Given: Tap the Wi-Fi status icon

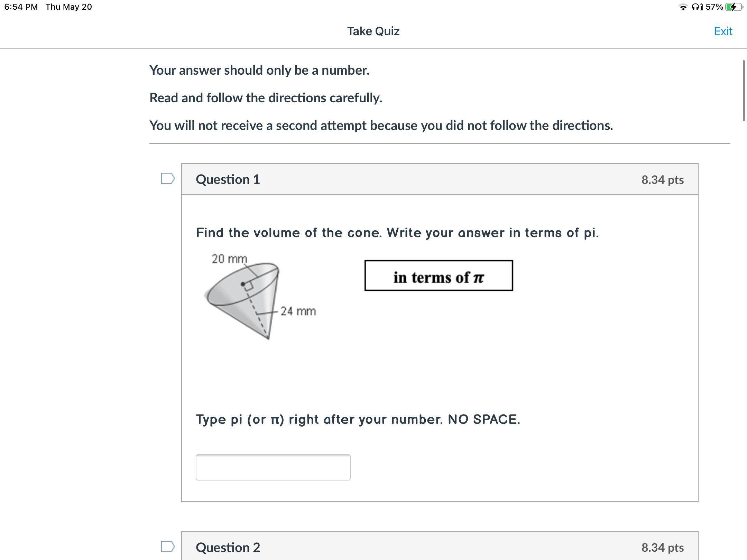Looking at the screenshot, I should click(x=683, y=7).
